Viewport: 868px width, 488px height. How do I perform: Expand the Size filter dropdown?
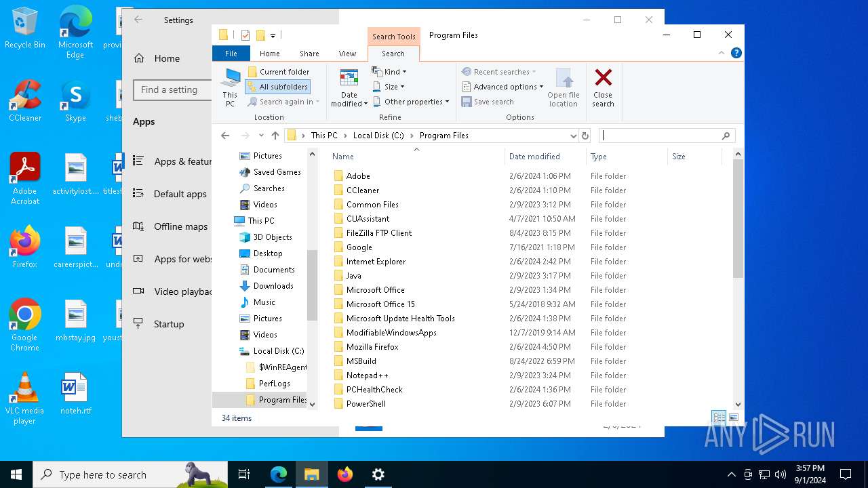389,87
